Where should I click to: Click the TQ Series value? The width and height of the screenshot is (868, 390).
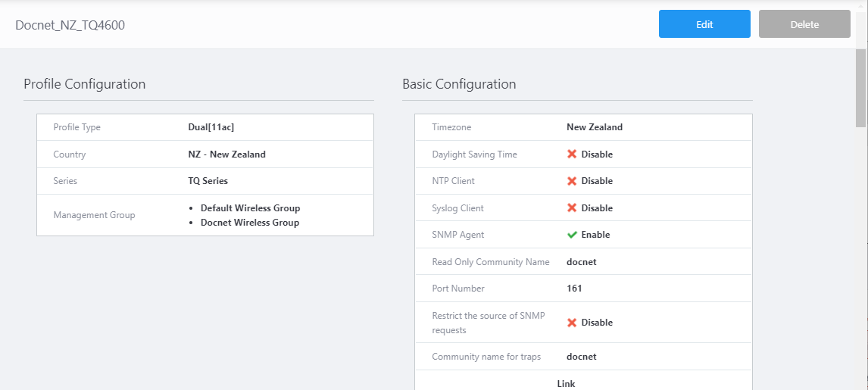pyautogui.click(x=208, y=181)
